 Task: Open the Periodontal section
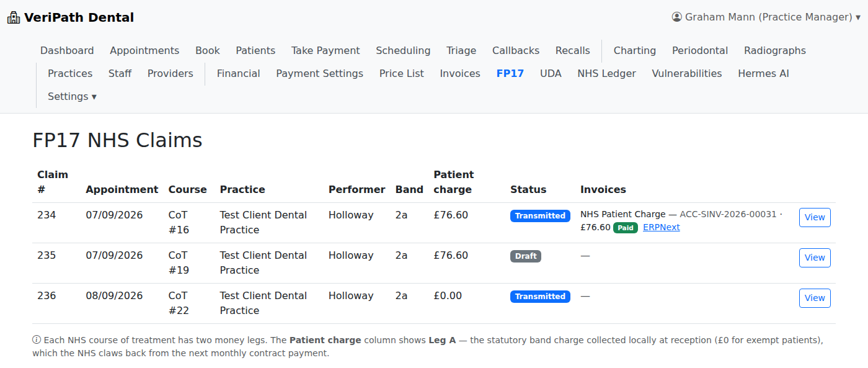700,50
